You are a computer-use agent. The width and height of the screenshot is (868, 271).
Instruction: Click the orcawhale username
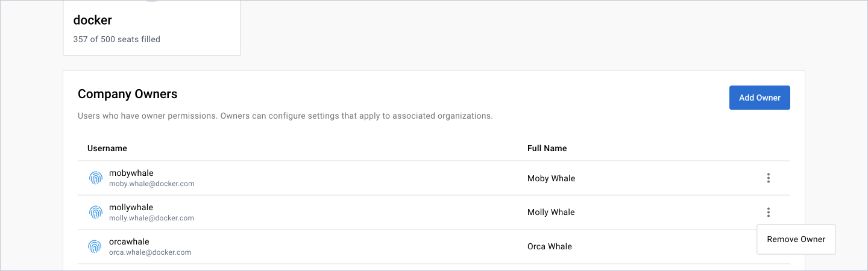[128, 242]
